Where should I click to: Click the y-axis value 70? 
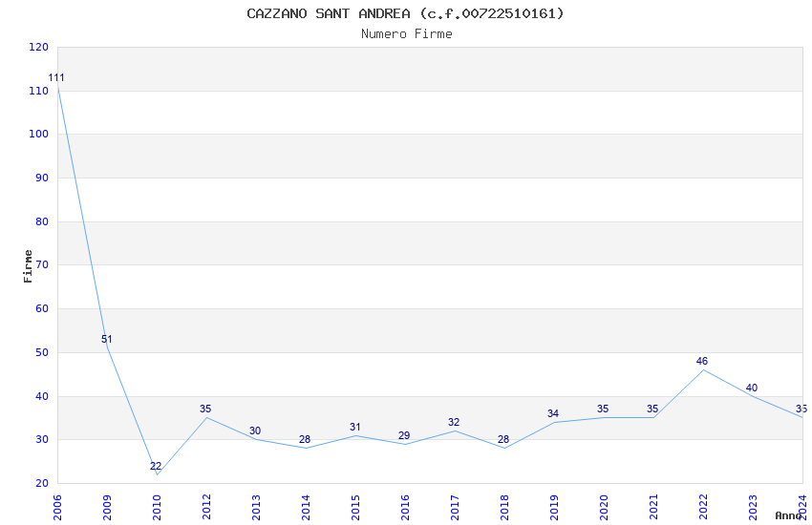(42, 264)
